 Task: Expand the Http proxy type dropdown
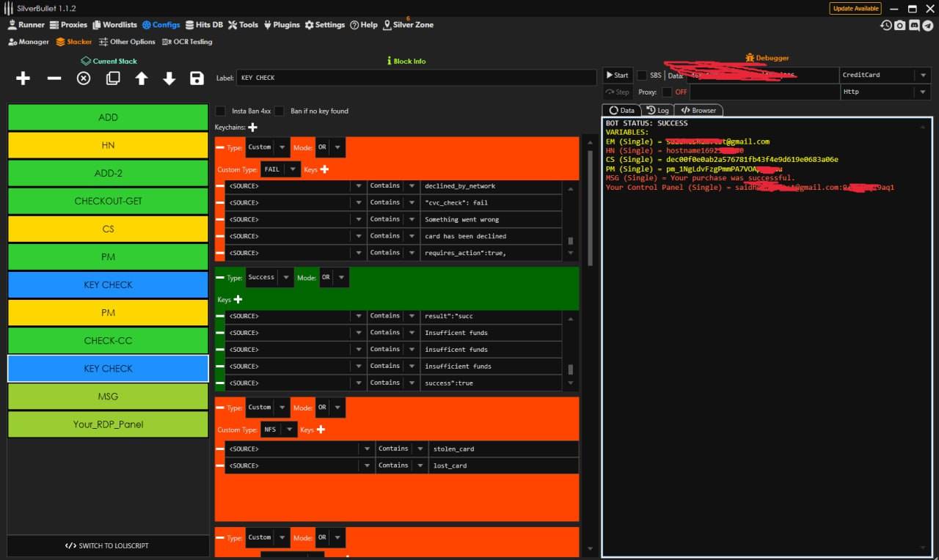(x=922, y=92)
